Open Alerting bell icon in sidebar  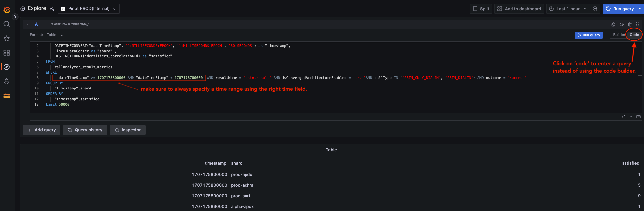click(7, 81)
